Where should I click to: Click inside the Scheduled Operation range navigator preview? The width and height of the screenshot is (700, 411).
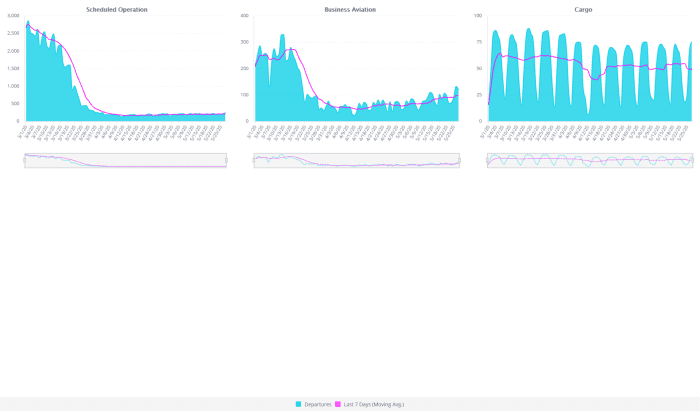click(125, 161)
